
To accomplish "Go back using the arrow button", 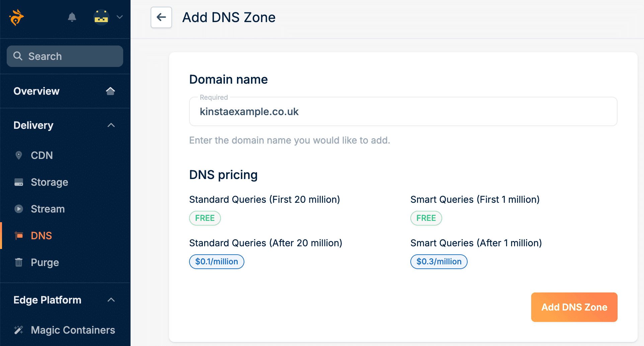I will (161, 17).
